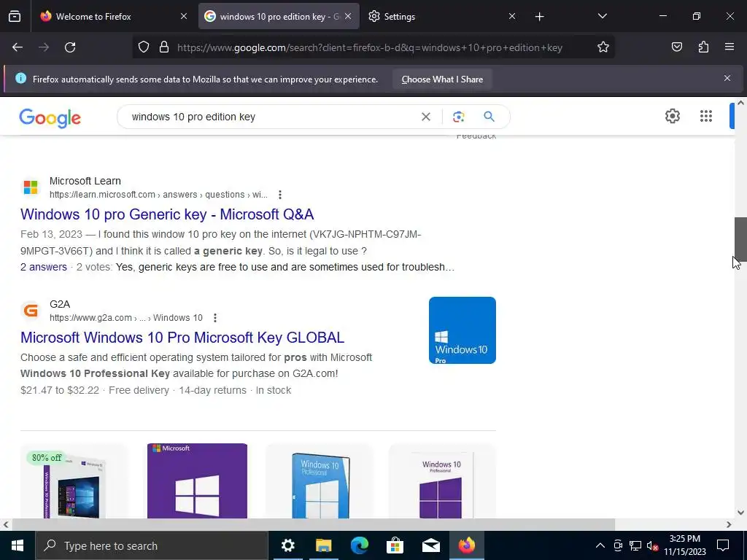Open the Firefox View tab icon

coord(15,17)
